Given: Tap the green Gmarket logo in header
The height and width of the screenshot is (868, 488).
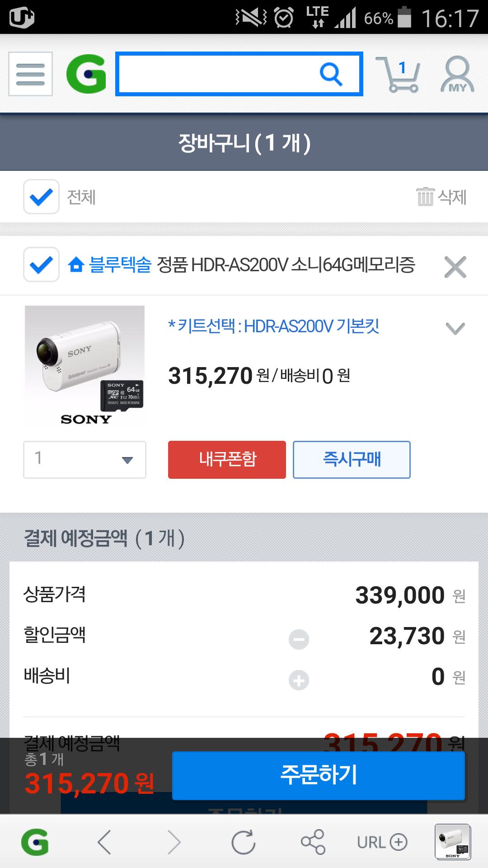Looking at the screenshot, I should pyautogui.click(x=86, y=75).
